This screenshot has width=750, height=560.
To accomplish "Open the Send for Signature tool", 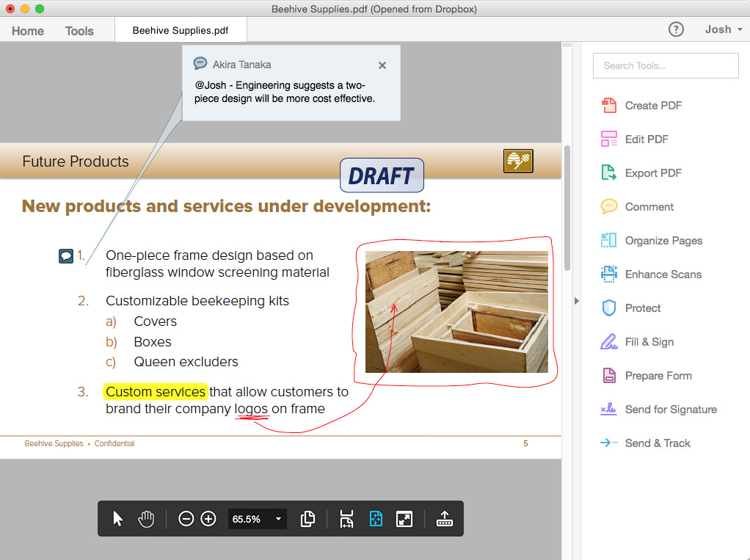I will (670, 410).
